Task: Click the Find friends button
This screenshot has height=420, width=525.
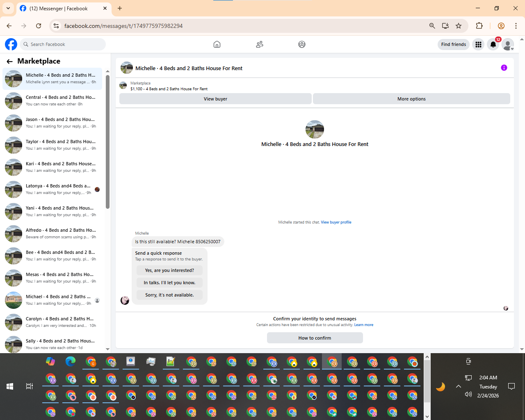Action: (454, 44)
